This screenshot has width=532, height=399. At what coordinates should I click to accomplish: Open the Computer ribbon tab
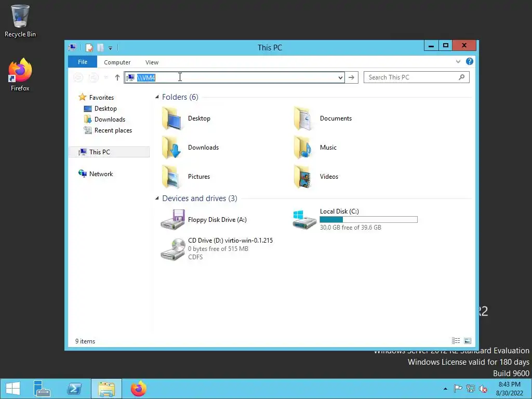point(117,62)
